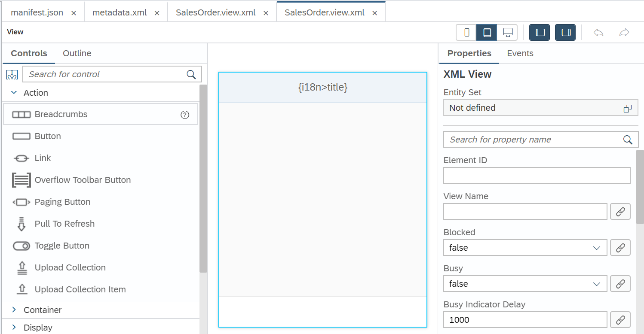
Task: Select the {i18n>title} header in canvas
Action: (323, 87)
